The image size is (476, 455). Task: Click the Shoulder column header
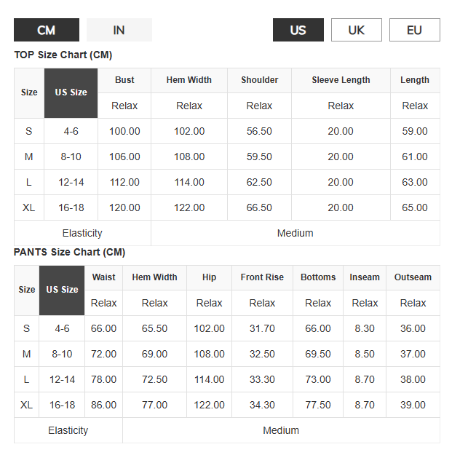coord(260,80)
